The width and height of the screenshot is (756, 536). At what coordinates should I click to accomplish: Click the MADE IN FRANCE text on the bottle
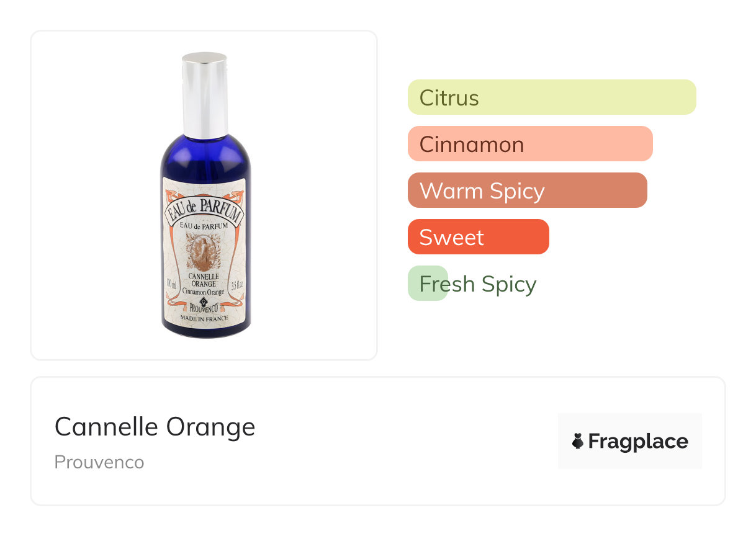204,318
